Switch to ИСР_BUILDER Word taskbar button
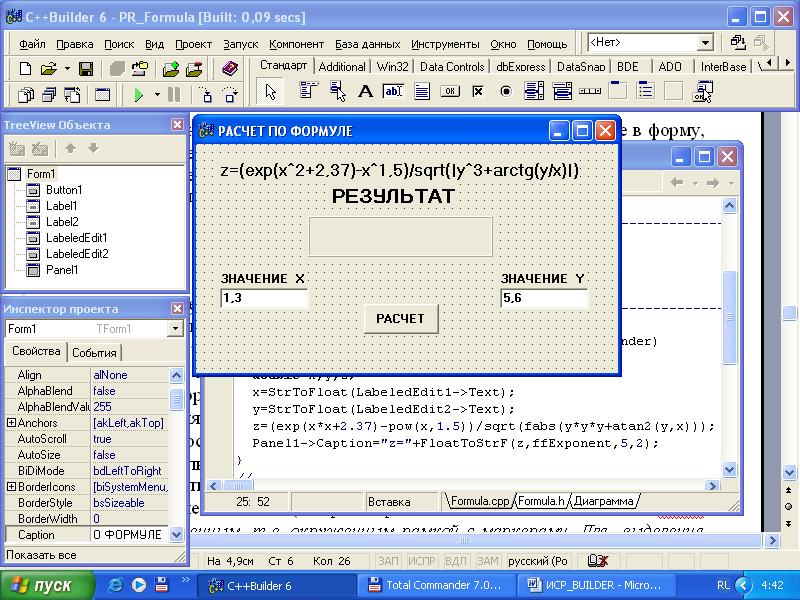The height and width of the screenshot is (600, 800). pos(596,585)
